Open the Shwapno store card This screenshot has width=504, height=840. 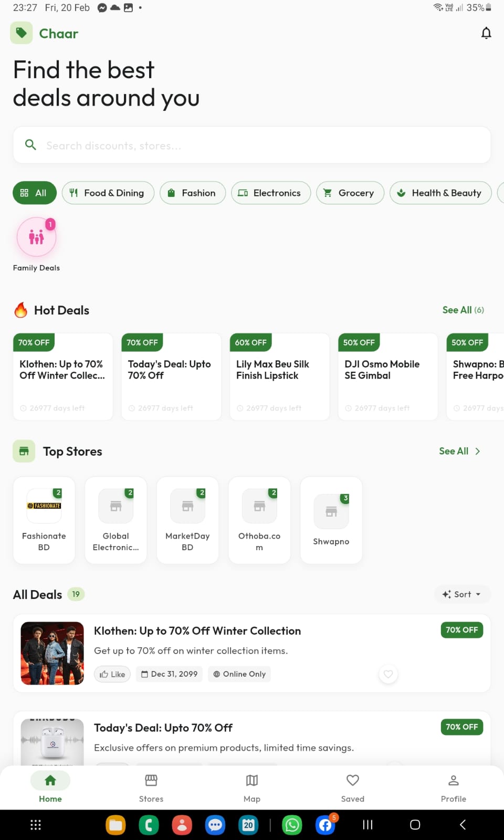coord(331,520)
